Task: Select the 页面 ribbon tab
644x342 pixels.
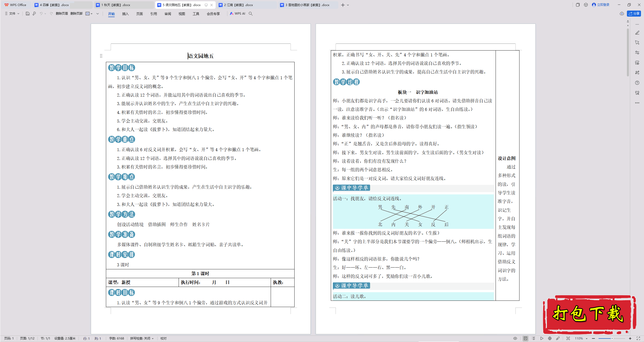Action: 140,14
